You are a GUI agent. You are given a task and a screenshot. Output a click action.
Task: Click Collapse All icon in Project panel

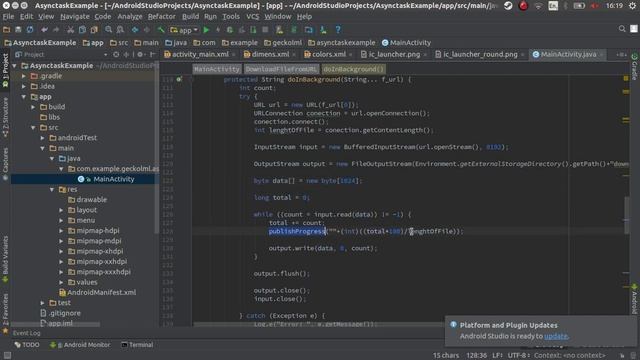(126, 54)
